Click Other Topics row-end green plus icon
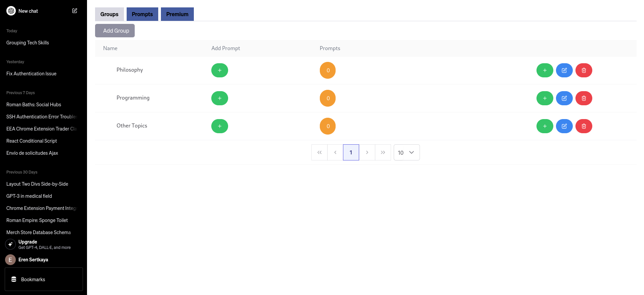This screenshot has height=295, width=644. pyautogui.click(x=545, y=126)
